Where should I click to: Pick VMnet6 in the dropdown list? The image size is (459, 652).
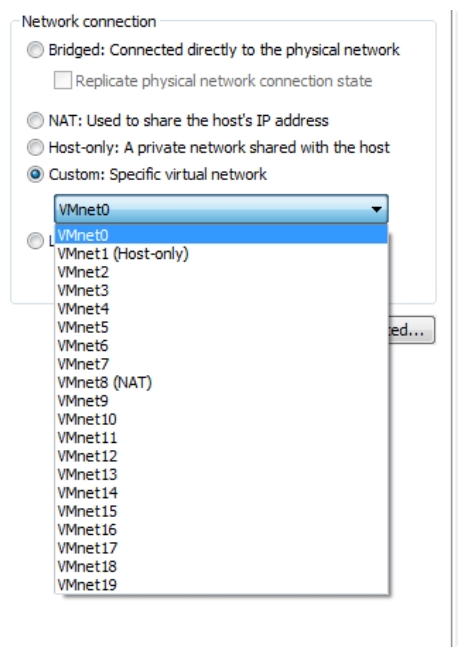(x=221, y=346)
